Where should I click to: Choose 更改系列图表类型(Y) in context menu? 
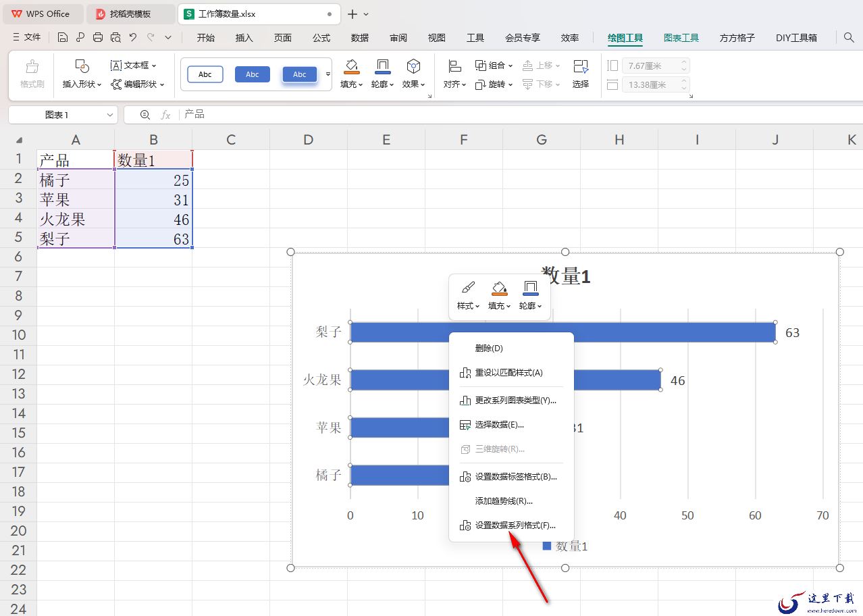tap(511, 400)
